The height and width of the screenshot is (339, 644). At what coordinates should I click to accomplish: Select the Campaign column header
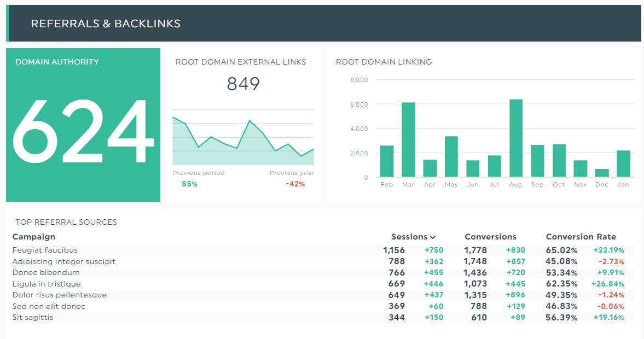33,237
